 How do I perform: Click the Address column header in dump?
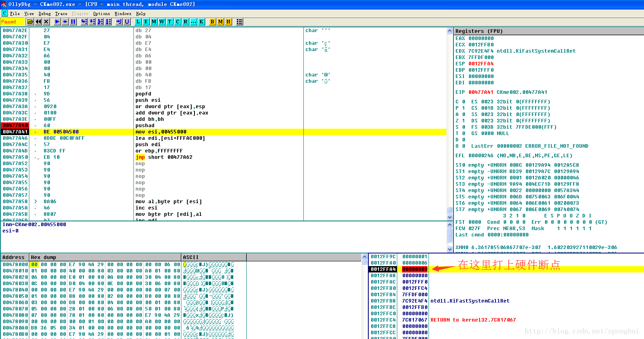point(15,257)
